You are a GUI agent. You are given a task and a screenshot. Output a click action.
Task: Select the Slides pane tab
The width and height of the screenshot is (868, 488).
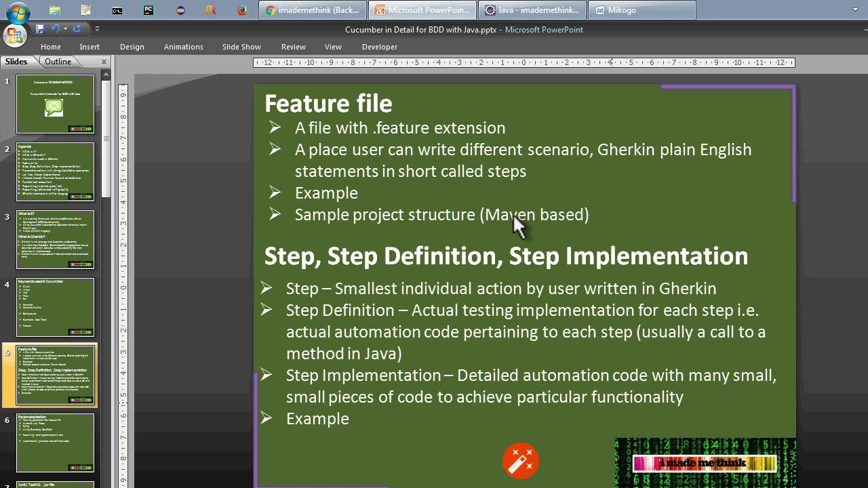pyautogui.click(x=17, y=62)
